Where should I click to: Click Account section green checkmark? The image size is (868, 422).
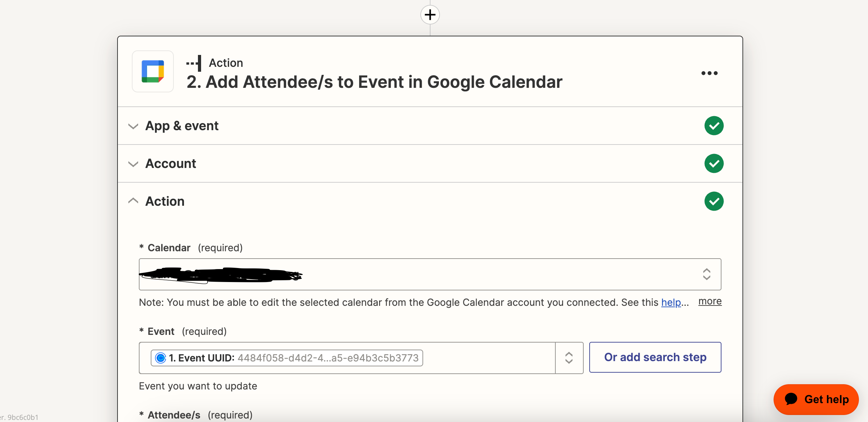pyautogui.click(x=714, y=163)
